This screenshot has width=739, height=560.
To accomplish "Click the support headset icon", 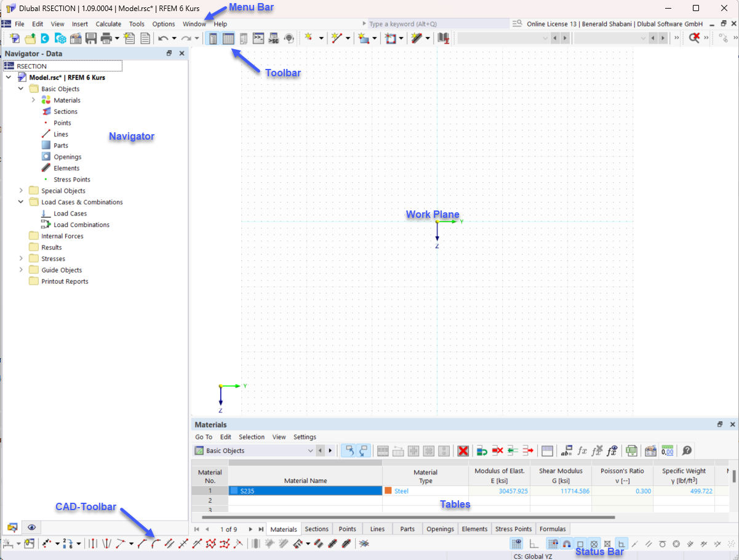I will click(289, 38).
